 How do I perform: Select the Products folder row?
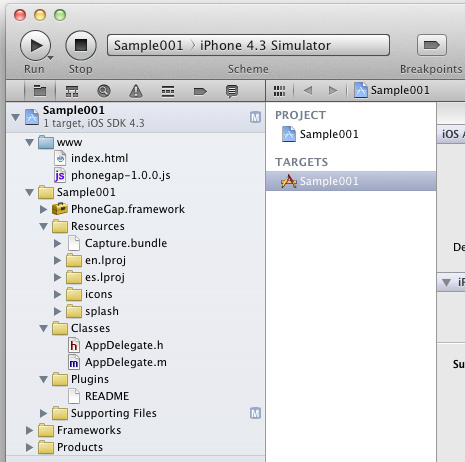(135, 447)
